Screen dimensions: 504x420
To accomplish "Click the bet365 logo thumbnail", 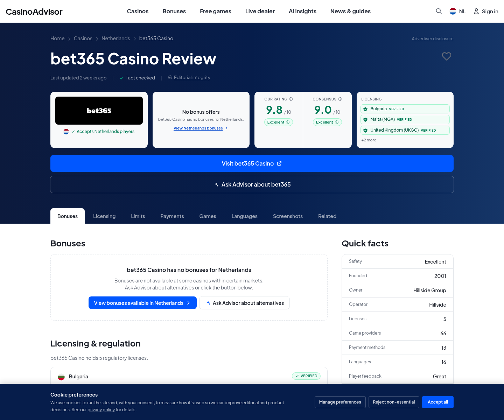I will 99,111.
